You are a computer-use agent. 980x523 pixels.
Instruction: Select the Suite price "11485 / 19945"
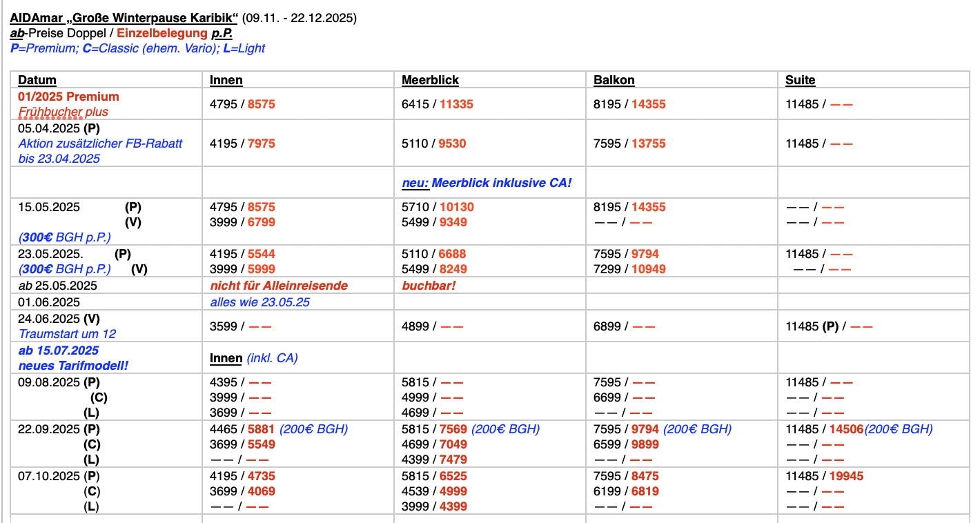(825, 476)
